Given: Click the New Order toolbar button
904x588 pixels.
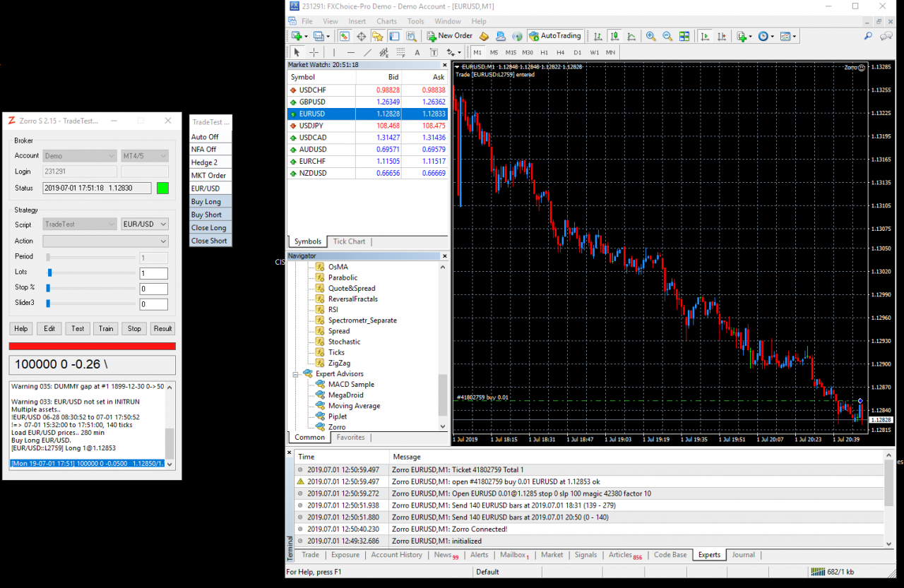Looking at the screenshot, I should (449, 36).
